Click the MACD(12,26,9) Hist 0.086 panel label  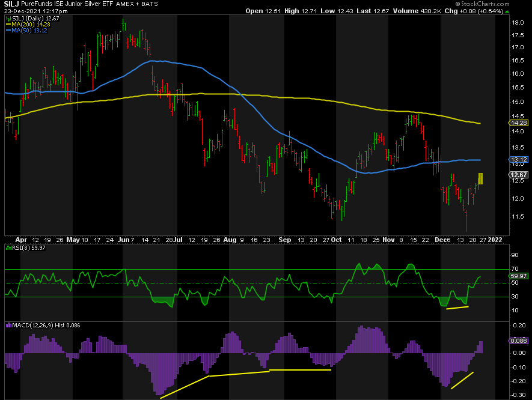point(46,326)
